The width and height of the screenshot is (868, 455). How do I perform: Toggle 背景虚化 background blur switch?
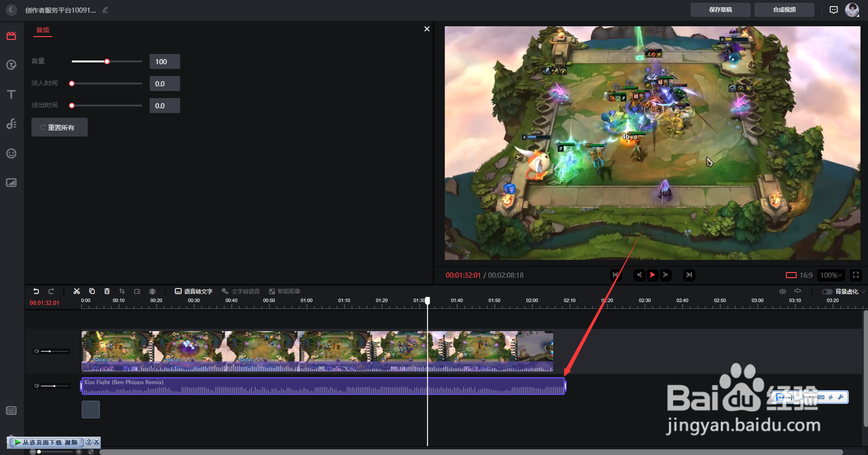pos(827,292)
